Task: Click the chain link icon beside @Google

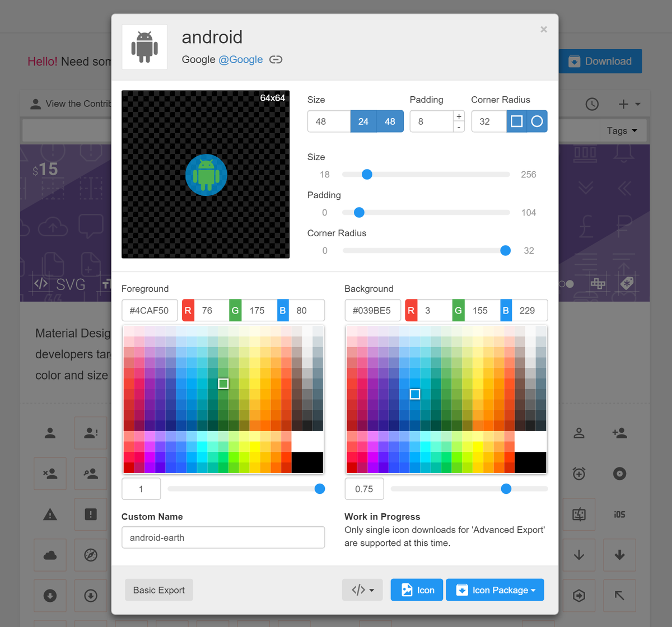Action: coord(276,59)
